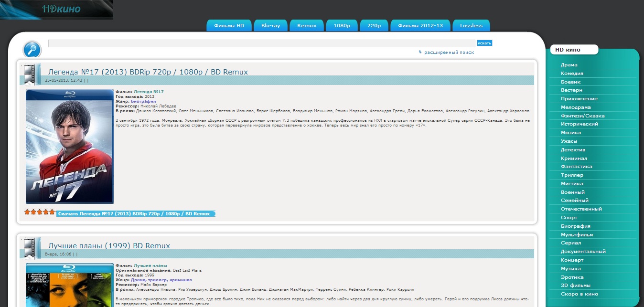Click the HD кино sidebar header

coord(574,50)
